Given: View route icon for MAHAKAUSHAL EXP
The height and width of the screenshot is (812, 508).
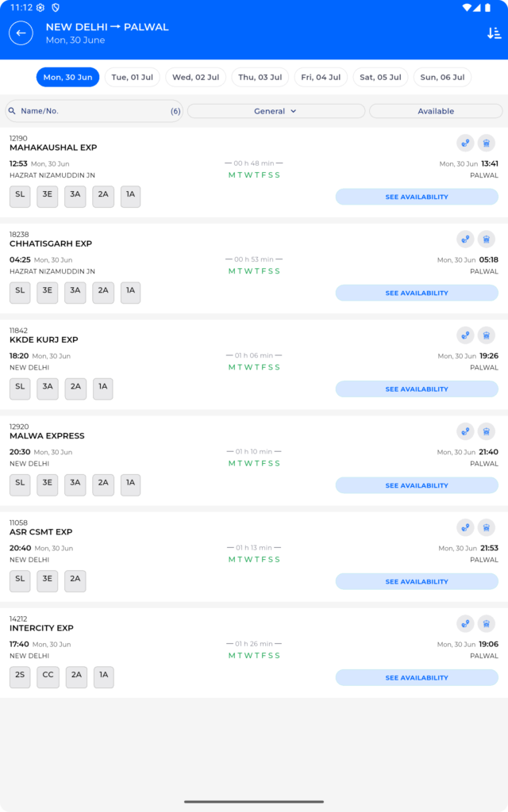Looking at the screenshot, I should pos(465,143).
